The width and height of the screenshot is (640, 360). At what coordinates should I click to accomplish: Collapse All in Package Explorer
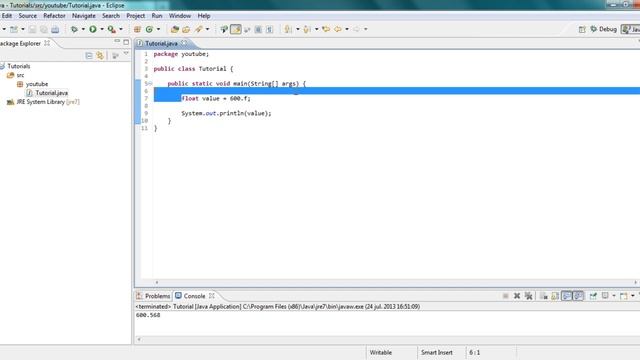click(x=89, y=56)
